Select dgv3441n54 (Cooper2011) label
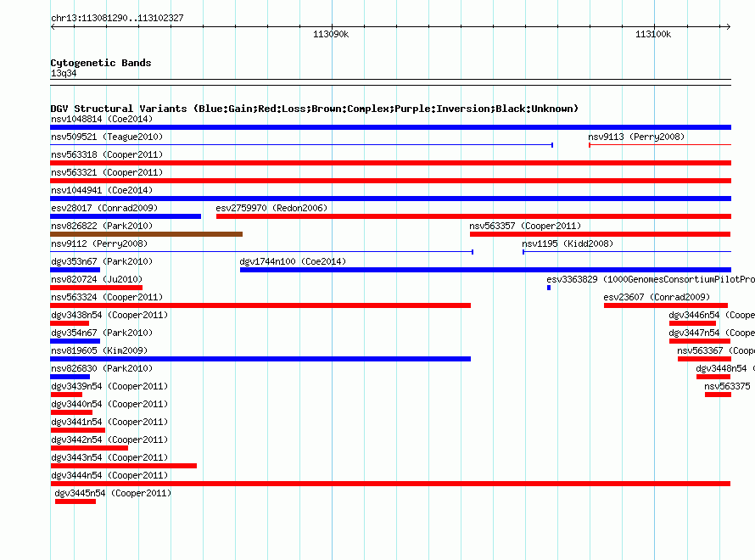 click(109, 422)
